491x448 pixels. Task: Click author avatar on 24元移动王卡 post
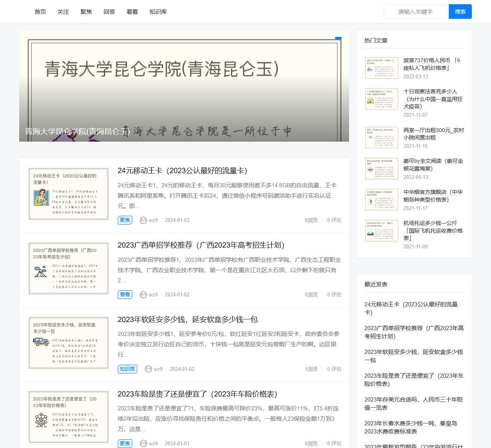pos(143,220)
